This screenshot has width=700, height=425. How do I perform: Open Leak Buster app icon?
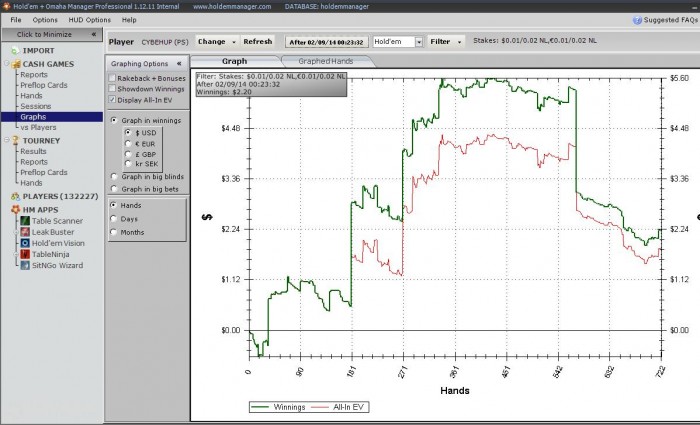click(x=25, y=232)
